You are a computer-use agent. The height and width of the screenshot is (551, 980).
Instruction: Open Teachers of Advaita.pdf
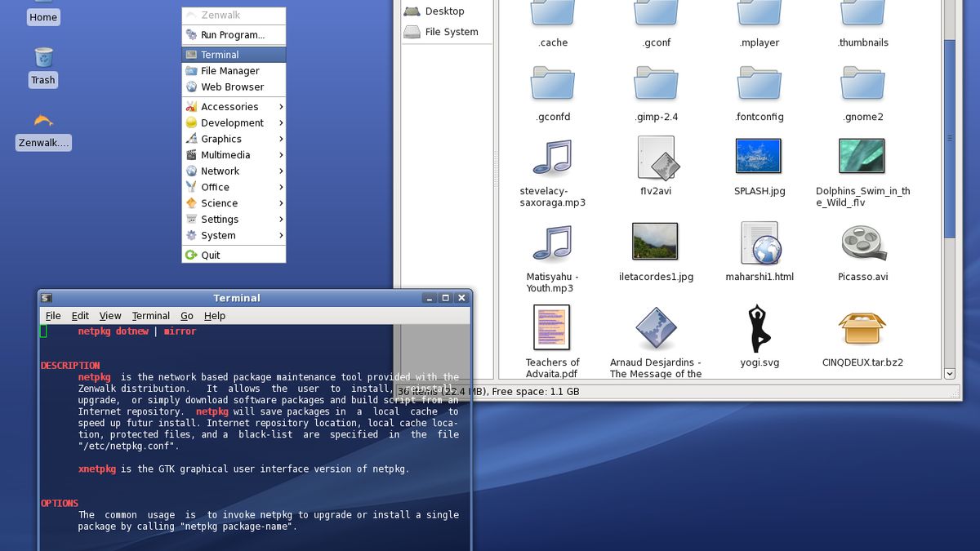click(552, 327)
